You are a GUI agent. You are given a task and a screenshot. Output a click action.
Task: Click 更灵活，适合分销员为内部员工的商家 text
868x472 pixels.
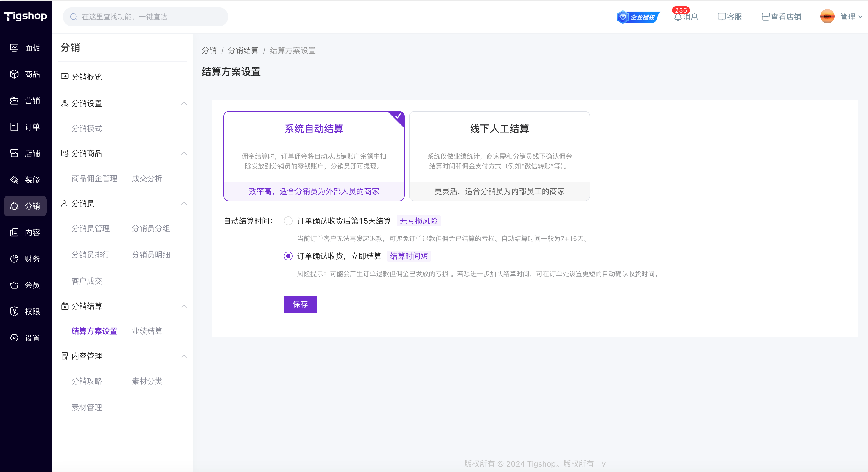point(499,191)
